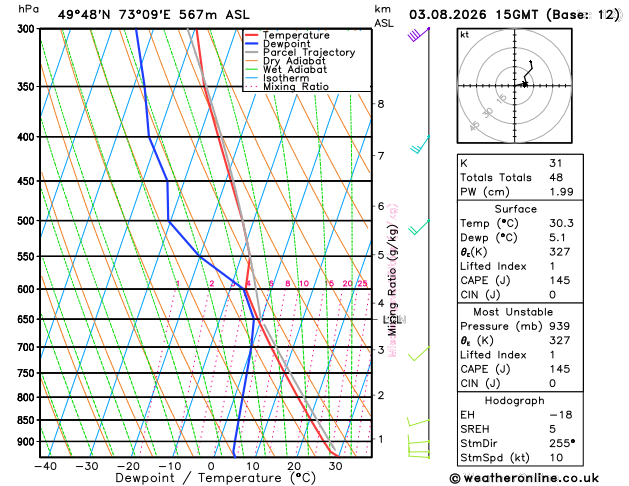This screenshot has width=629, height=486.
Task: Click the Hodograph section heading in table
Action: point(515,401)
